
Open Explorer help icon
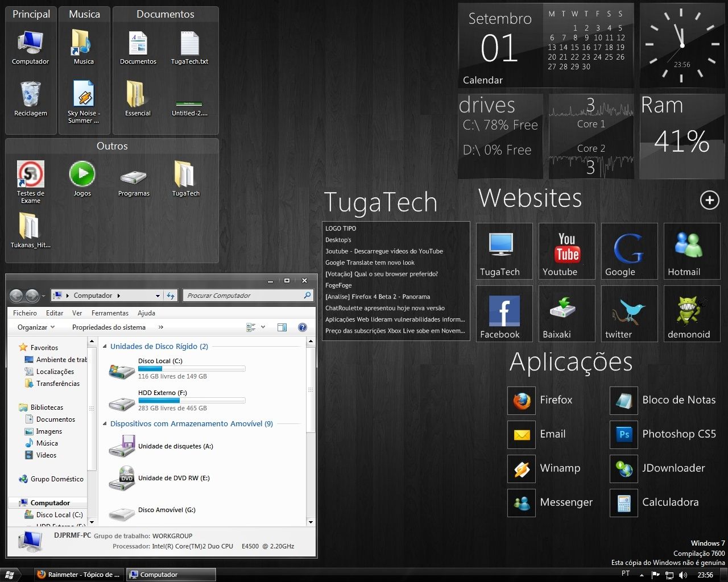click(x=303, y=327)
